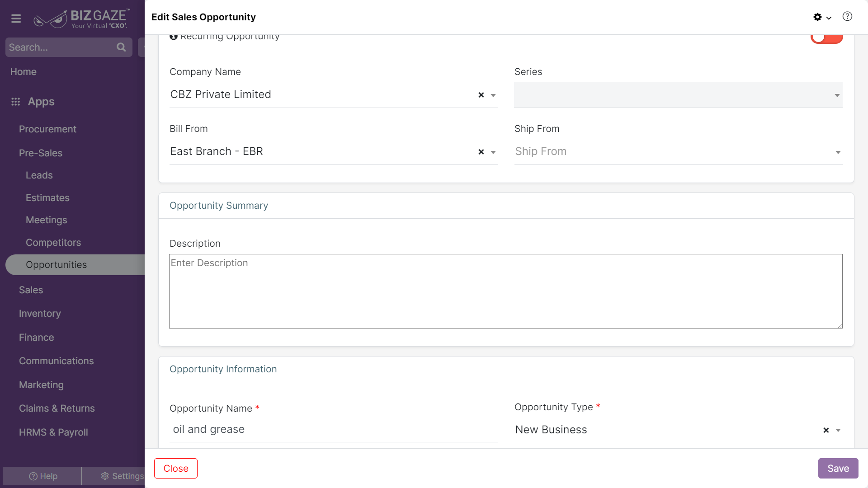868x488 pixels.
Task: Open Pre-Sales menu
Action: coord(41,153)
